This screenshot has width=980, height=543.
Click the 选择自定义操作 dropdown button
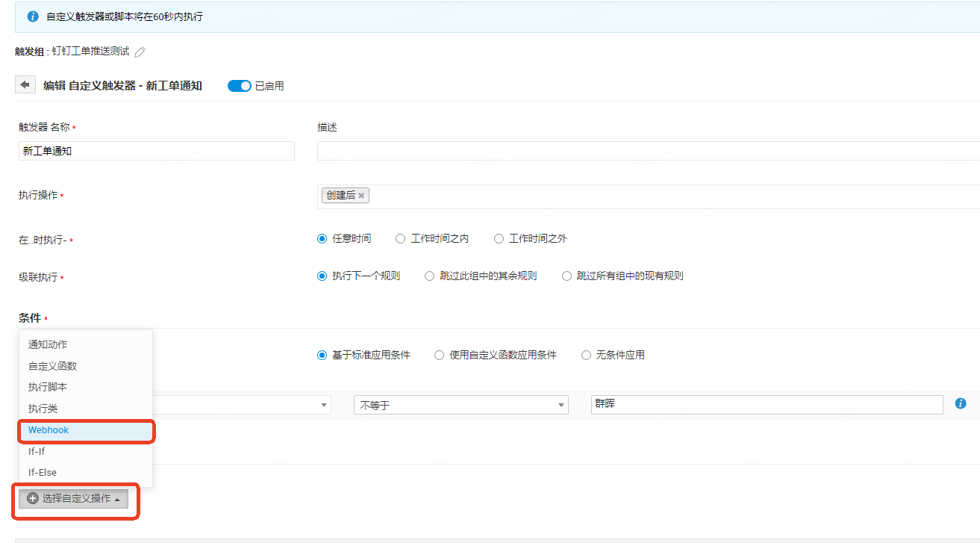(73, 498)
